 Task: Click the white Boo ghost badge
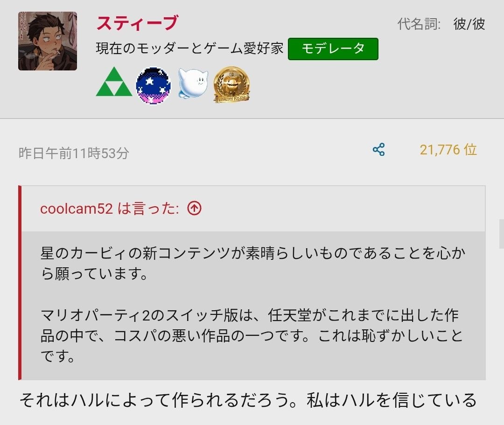(193, 83)
